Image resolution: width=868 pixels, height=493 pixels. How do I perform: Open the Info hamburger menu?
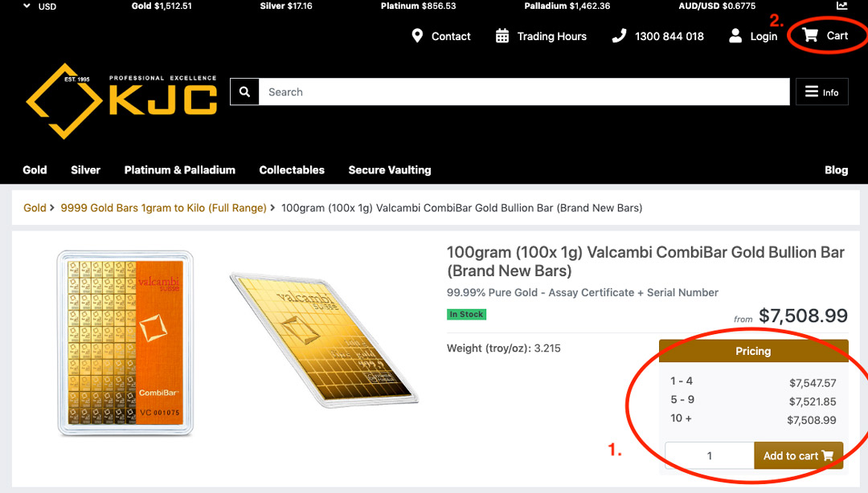click(x=821, y=92)
